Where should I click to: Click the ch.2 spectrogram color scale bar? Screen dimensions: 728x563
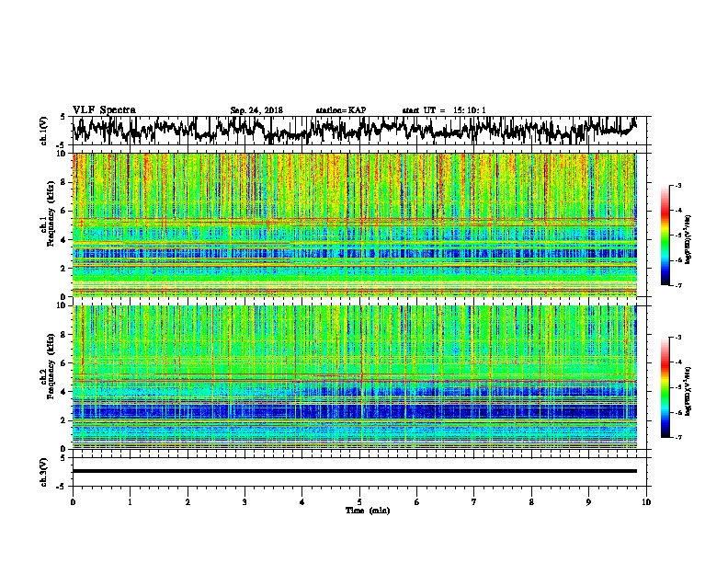pyautogui.click(x=665, y=387)
